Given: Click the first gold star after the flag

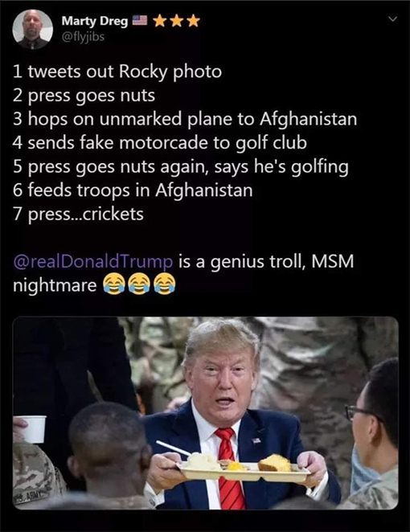Looking at the screenshot, I should pyautogui.click(x=159, y=21).
